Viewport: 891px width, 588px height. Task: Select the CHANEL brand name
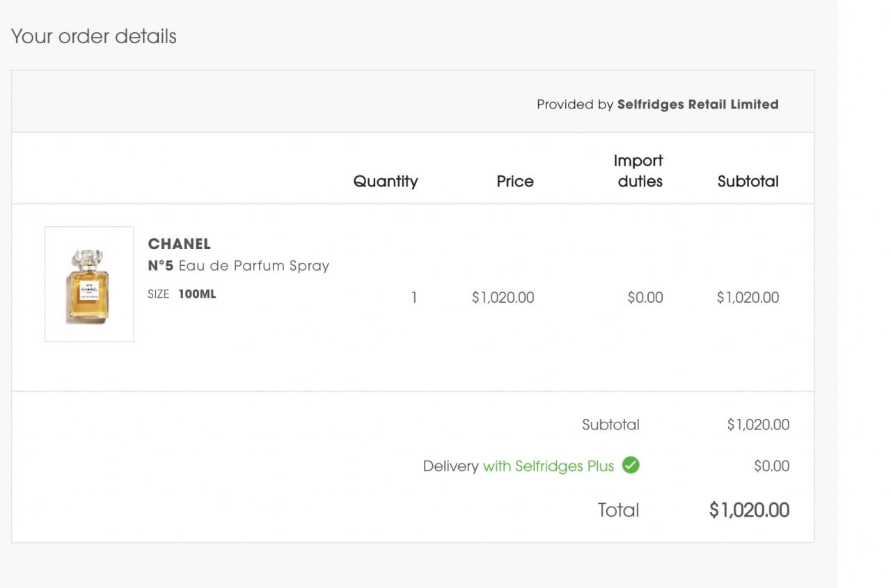click(179, 244)
